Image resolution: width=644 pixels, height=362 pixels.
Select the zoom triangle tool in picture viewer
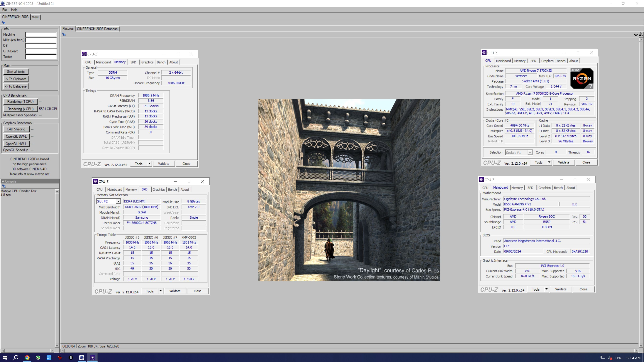coord(641,34)
